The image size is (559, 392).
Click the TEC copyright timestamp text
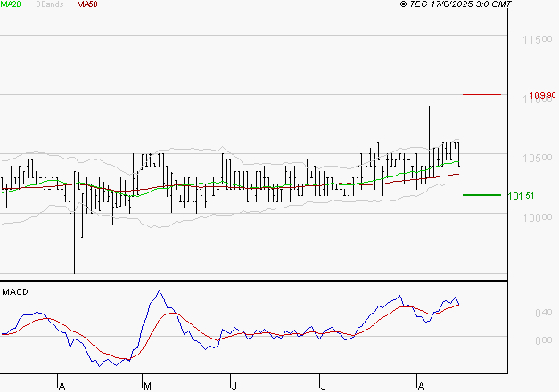pyautogui.click(x=456, y=5)
